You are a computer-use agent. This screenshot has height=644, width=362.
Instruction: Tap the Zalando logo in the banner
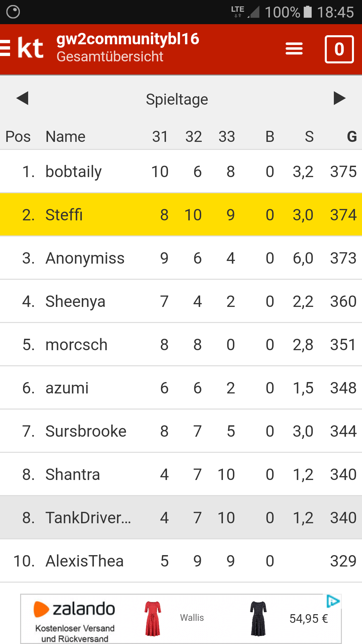tap(74, 609)
